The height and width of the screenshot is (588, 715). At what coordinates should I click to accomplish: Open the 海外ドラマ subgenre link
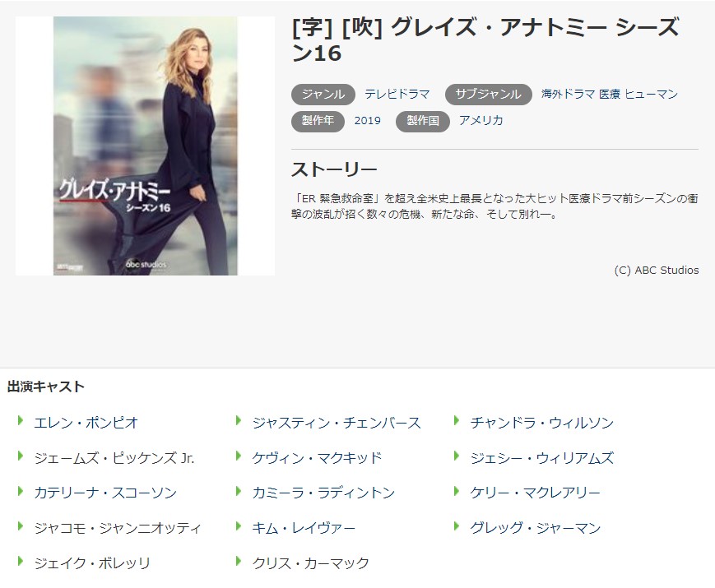pyautogui.click(x=568, y=95)
